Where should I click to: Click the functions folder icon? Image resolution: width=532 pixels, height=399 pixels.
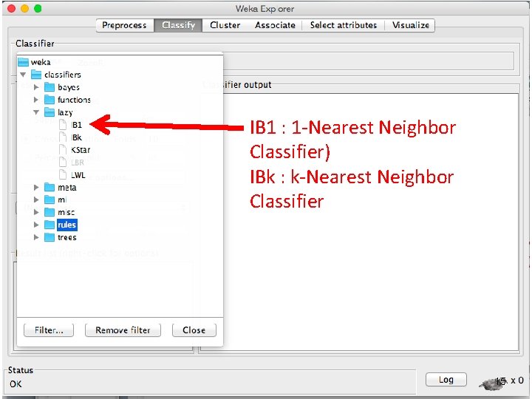coord(50,100)
